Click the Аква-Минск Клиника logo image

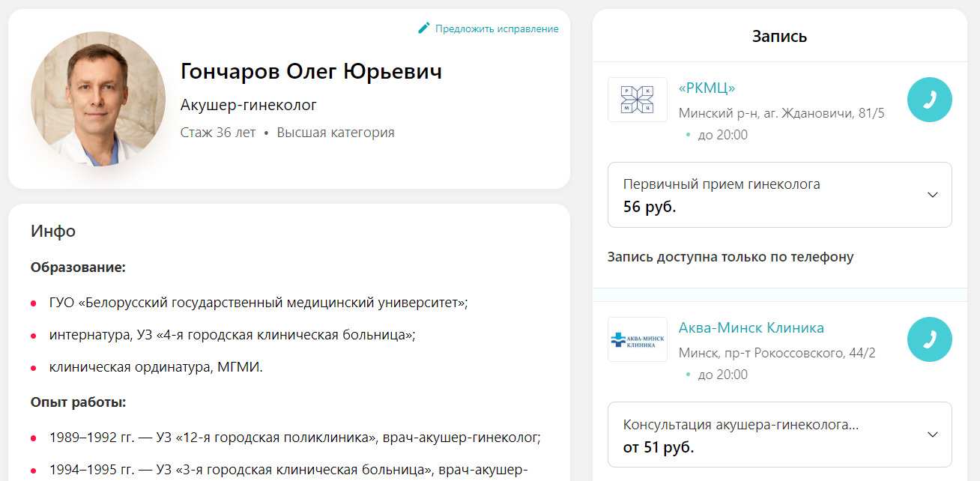(x=637, y=339)
